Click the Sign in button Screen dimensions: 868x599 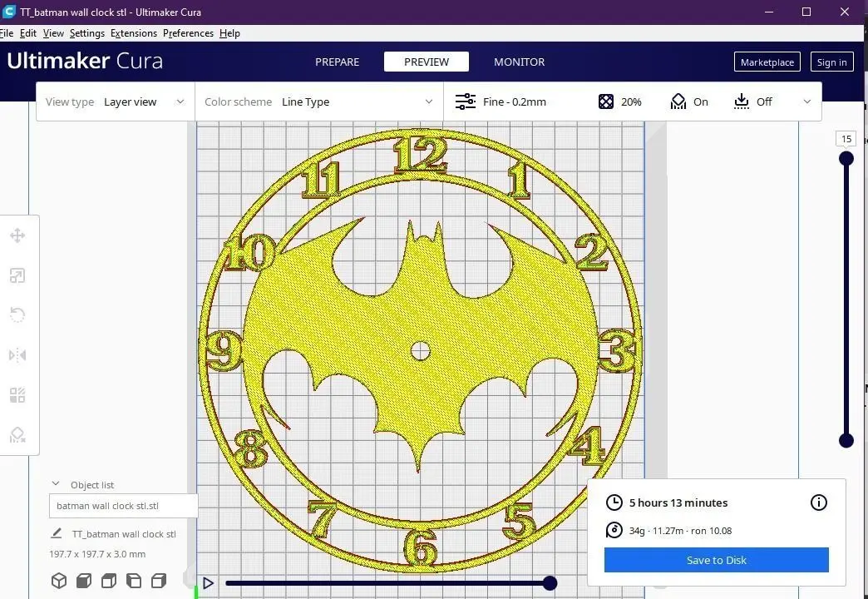pyautogui.click(x=832, y=62)
